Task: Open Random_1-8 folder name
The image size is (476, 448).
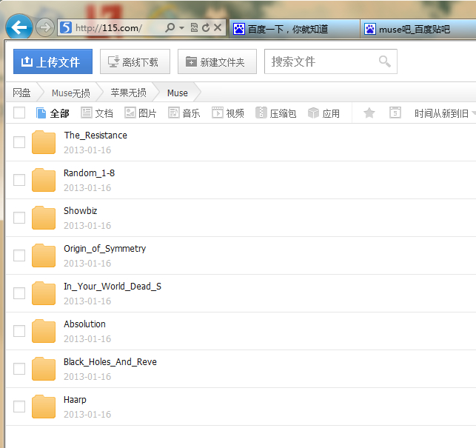Action: tap(90, 173)
